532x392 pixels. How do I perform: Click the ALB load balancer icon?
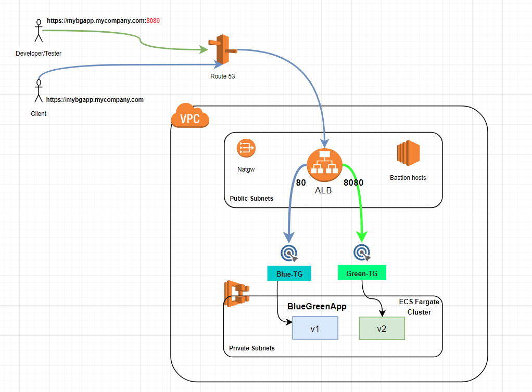pyautogui.click(x=324, y=164)
